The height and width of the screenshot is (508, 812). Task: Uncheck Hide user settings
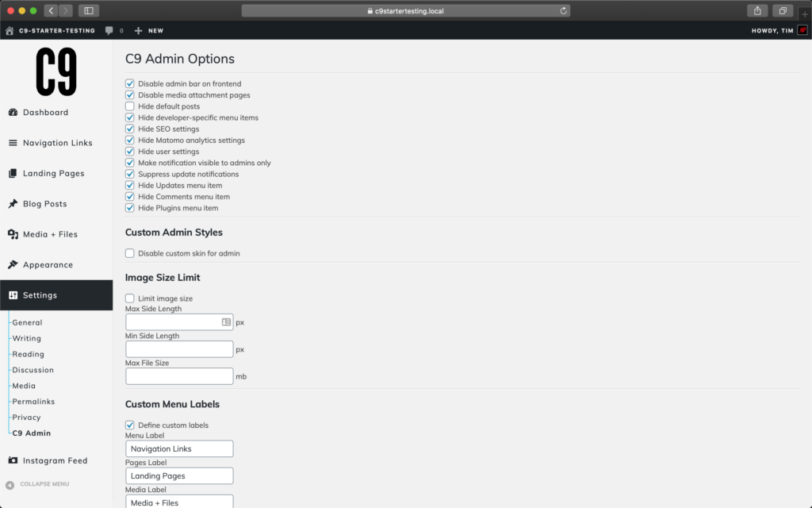point(129,152)
